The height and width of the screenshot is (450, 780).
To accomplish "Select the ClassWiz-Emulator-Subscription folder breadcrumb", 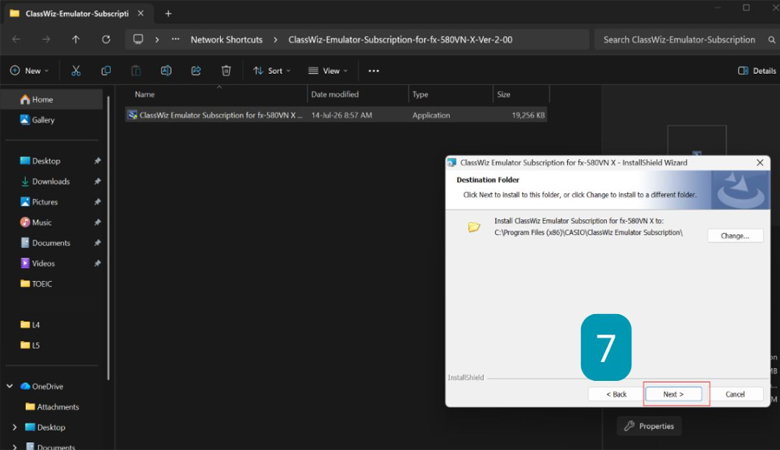I will [x=400, y=39].
